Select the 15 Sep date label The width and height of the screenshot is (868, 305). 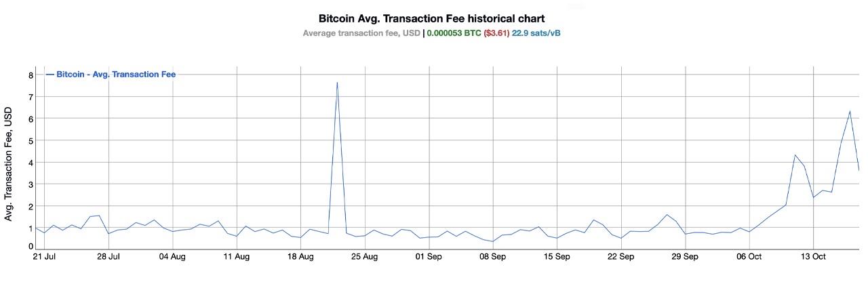557,257
